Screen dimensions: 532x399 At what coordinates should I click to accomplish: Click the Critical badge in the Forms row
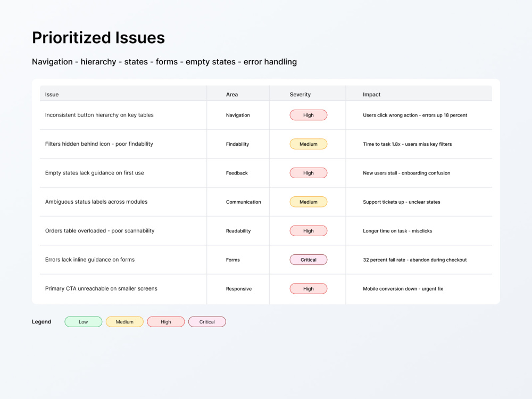pyautogui.click(x=309, y=260)
